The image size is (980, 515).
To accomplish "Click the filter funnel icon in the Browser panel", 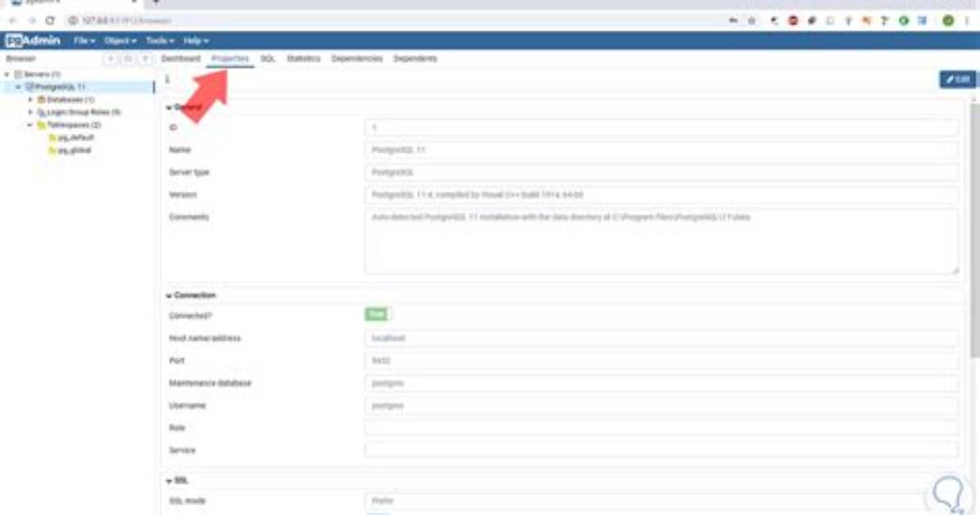I will click(x=145, y=59).
